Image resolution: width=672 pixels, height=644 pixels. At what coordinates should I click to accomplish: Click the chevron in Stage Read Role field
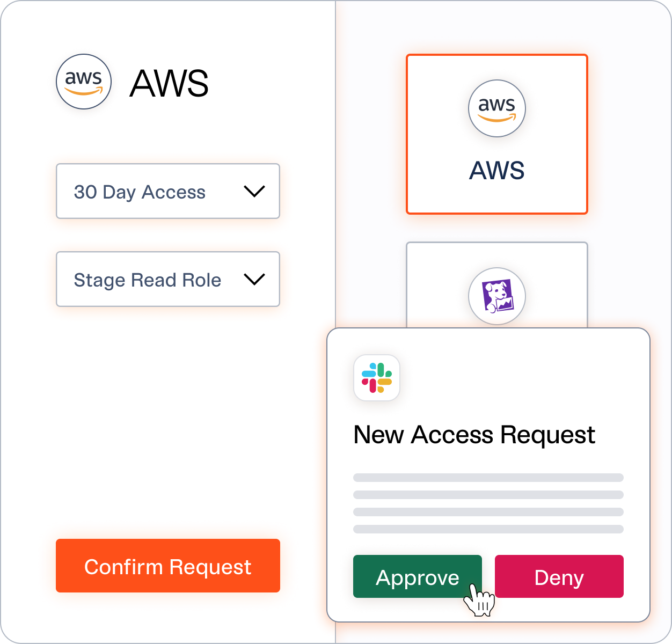[254, 279]
